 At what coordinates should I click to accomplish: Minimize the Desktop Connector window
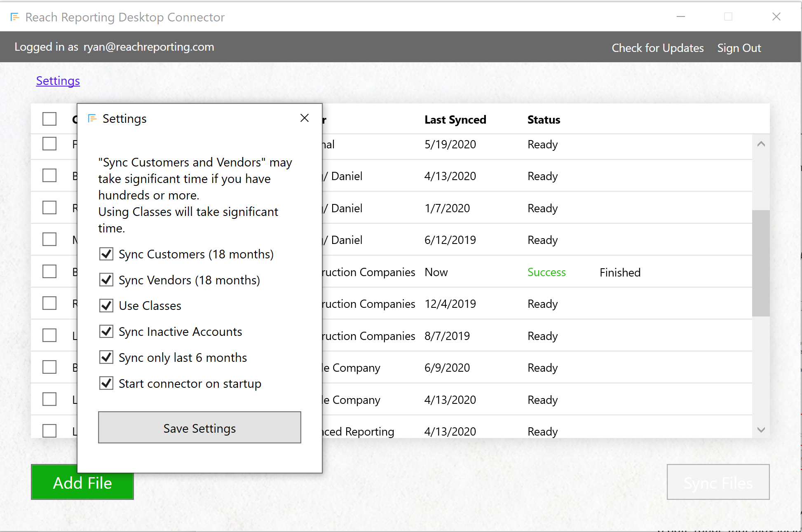(x=681, y=16)
